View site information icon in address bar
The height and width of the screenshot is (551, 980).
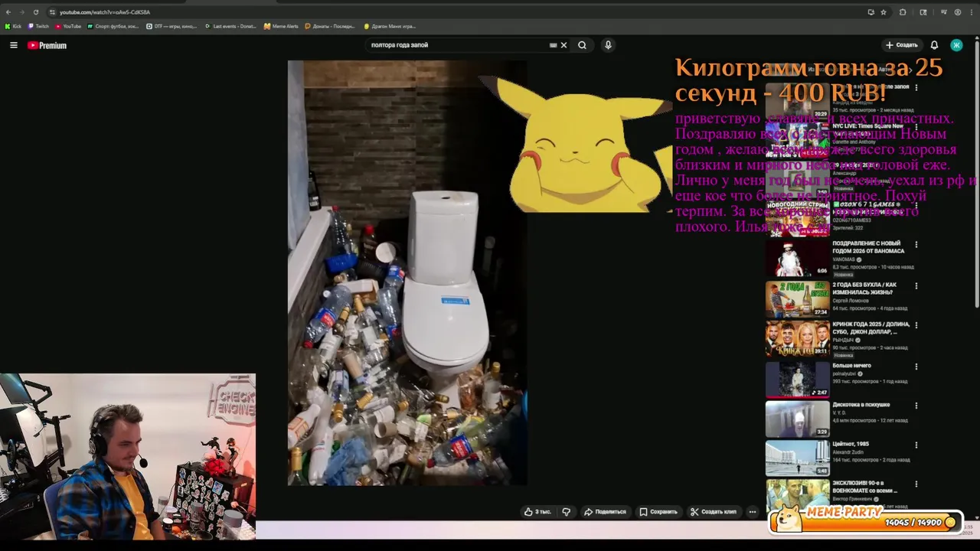[x=51, y=12]
